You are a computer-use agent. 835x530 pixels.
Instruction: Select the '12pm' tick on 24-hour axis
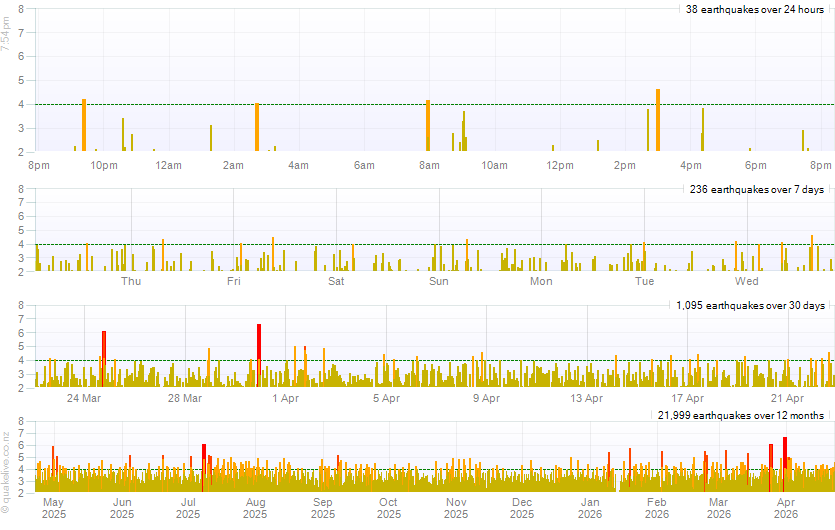[x=560, y=165]
